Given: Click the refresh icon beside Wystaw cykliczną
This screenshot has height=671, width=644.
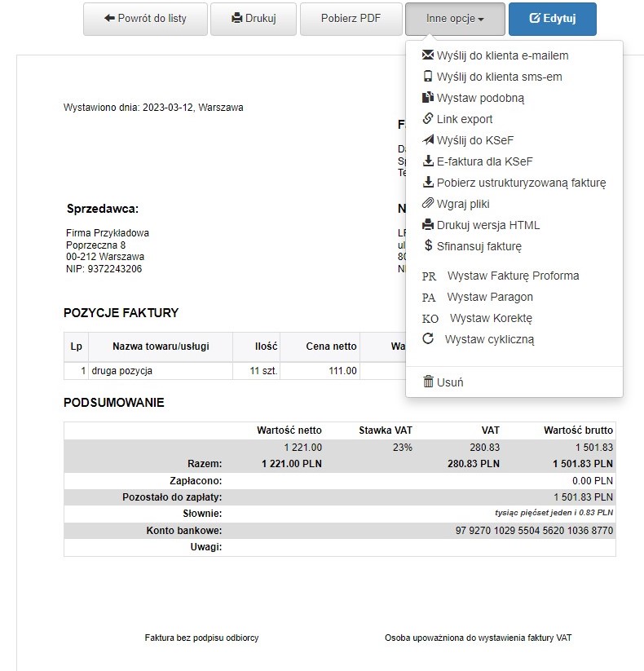Looking at the screenshot, I should [x=428, y=339].
